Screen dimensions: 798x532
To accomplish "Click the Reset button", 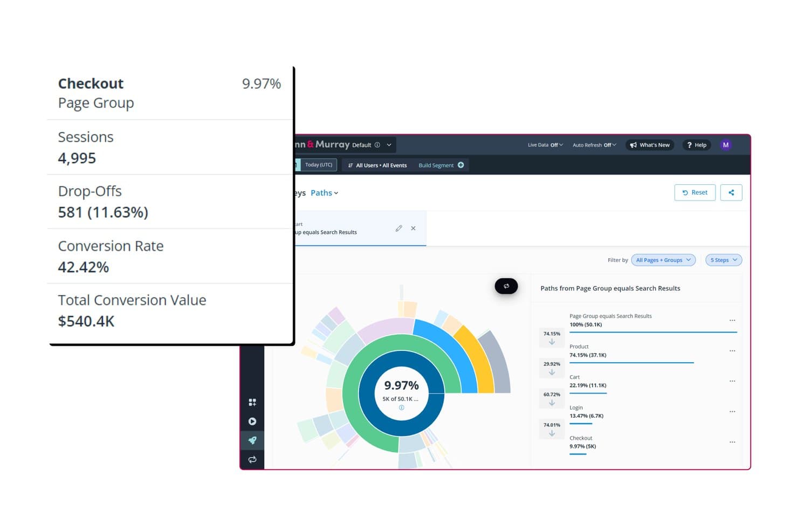I will coord(694,192).
